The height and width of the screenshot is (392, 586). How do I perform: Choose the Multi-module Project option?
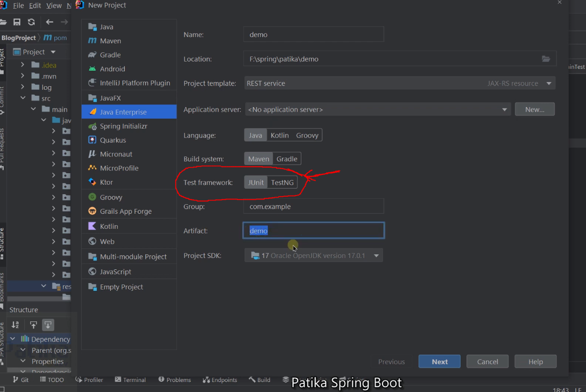[129, 257]
